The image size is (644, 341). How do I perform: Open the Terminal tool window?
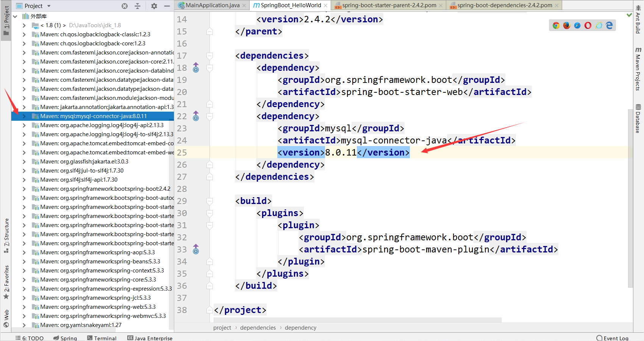coord(102,338)
